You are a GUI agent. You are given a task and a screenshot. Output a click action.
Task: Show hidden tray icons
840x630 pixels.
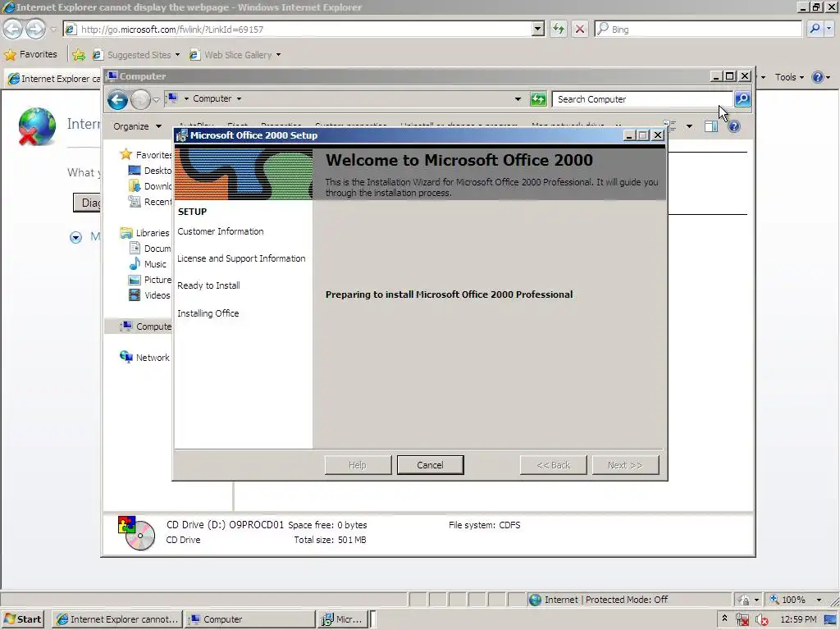coord(725,619)
